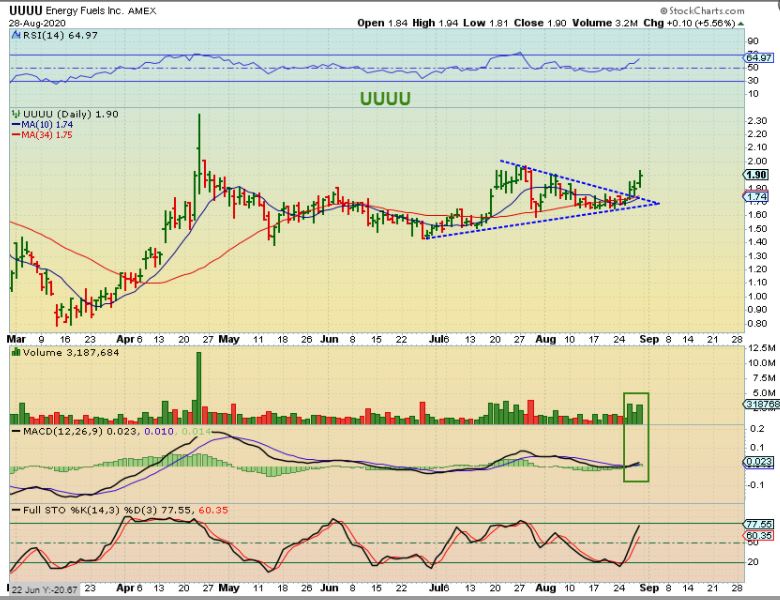Viewport: 780px width, 600px height.
Task: Select the 77.55 stochastic value tag
Action: click(755, 523)
